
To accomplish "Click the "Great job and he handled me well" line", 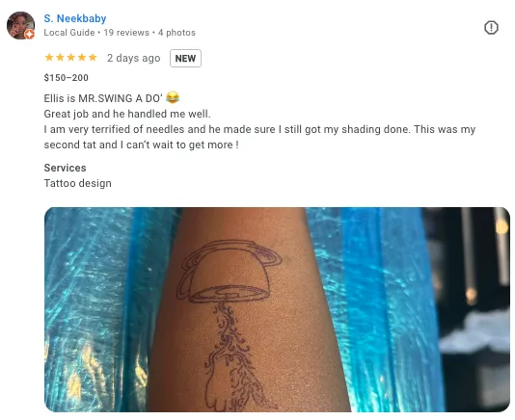I will coord(127,114).
